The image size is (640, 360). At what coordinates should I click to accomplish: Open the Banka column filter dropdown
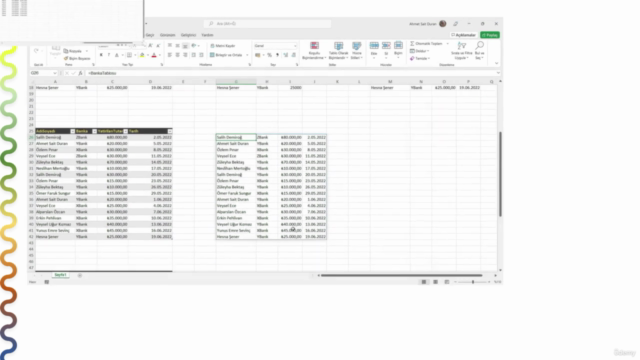pyautogui.click(x=94, y=131)
